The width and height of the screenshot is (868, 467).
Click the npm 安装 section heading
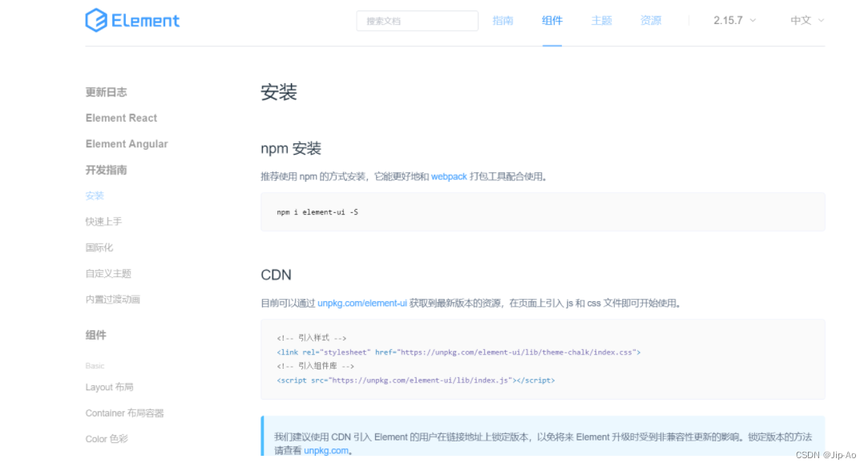[x=291, y=148]
